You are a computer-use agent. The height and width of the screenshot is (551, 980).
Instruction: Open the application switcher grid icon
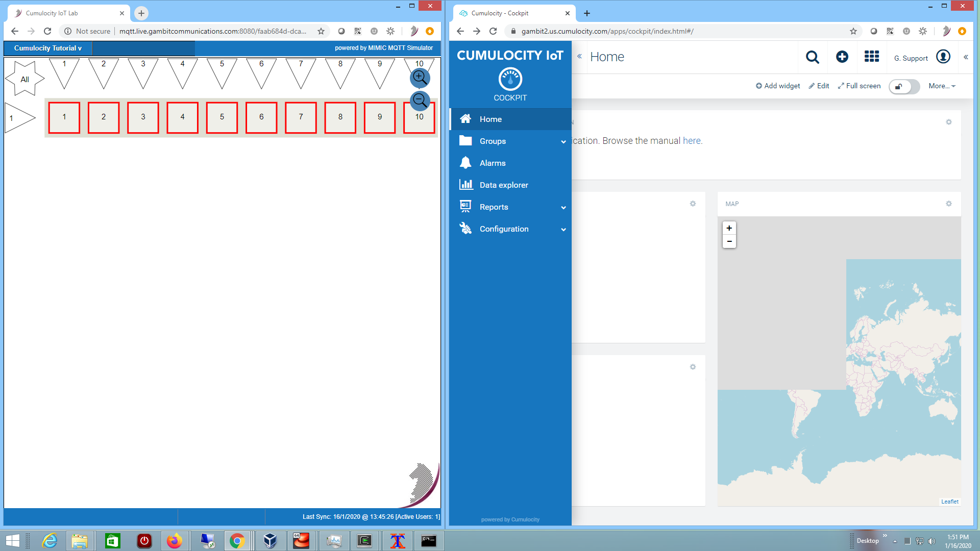point(872,57)
